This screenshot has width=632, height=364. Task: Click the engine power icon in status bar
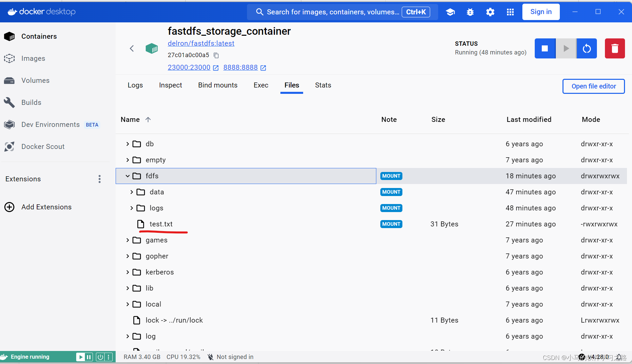[x=100, y=357]
